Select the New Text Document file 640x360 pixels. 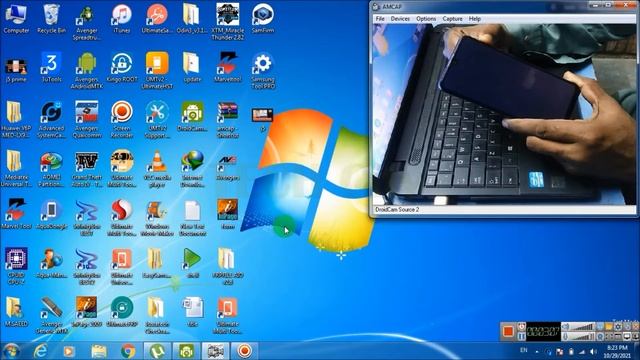pos(192,218)
